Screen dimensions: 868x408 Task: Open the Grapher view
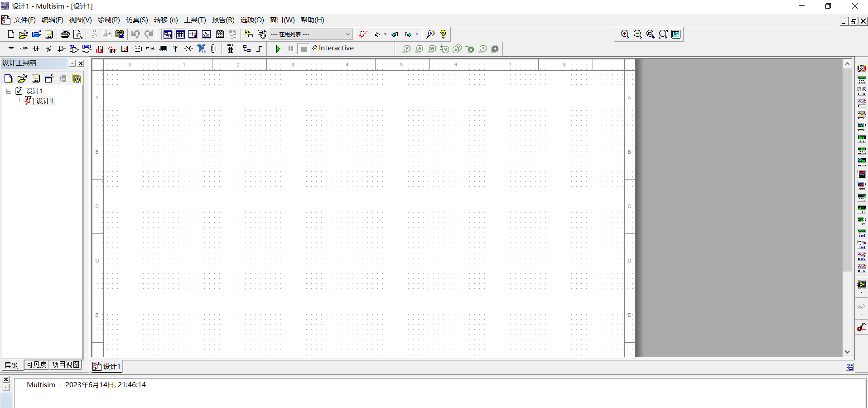pos(206,34)
